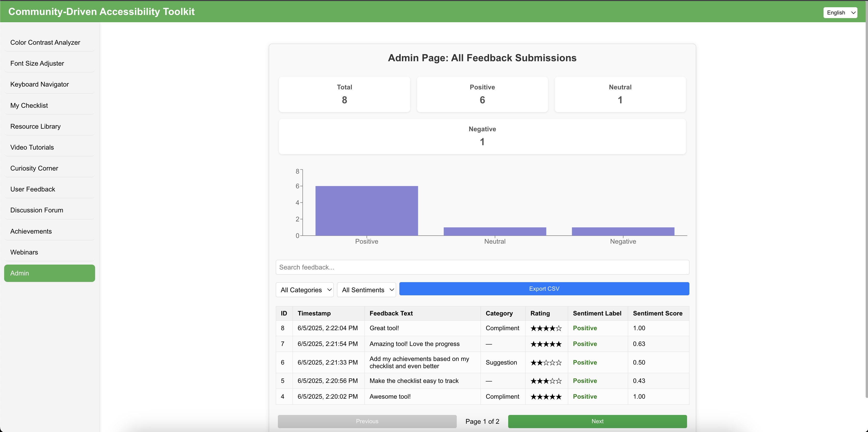
Task: Go to the next page of feedback
Action: point(597,421)
